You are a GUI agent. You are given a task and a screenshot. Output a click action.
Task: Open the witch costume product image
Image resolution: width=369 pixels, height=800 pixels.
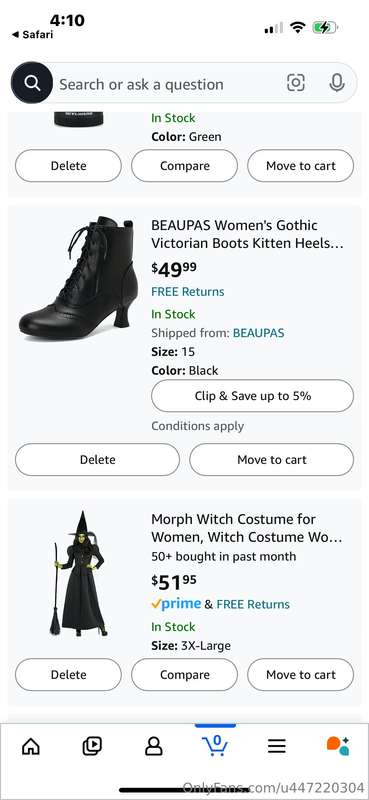(79, 574)
